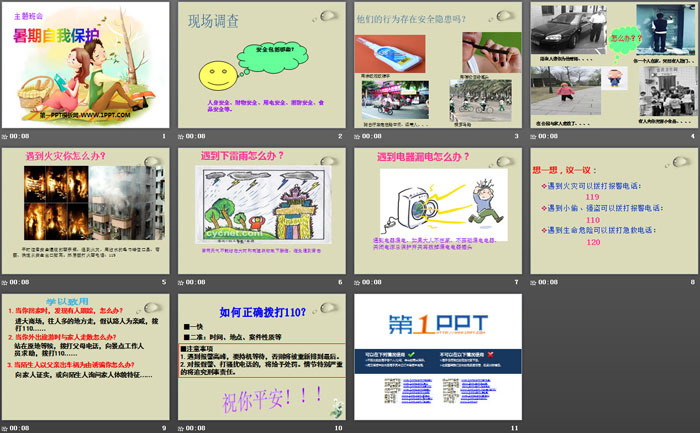
Task: Click the 00:08 timing under slide 5
Action: click(x=19, y=282)
